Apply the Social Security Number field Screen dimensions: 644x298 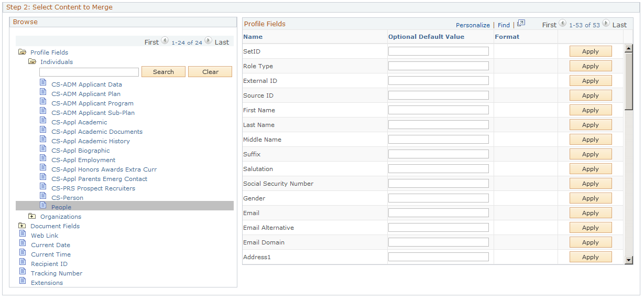point(591,184)
